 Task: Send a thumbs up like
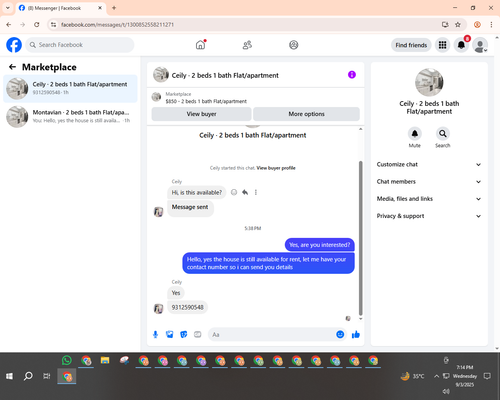[x=356, y=334]
